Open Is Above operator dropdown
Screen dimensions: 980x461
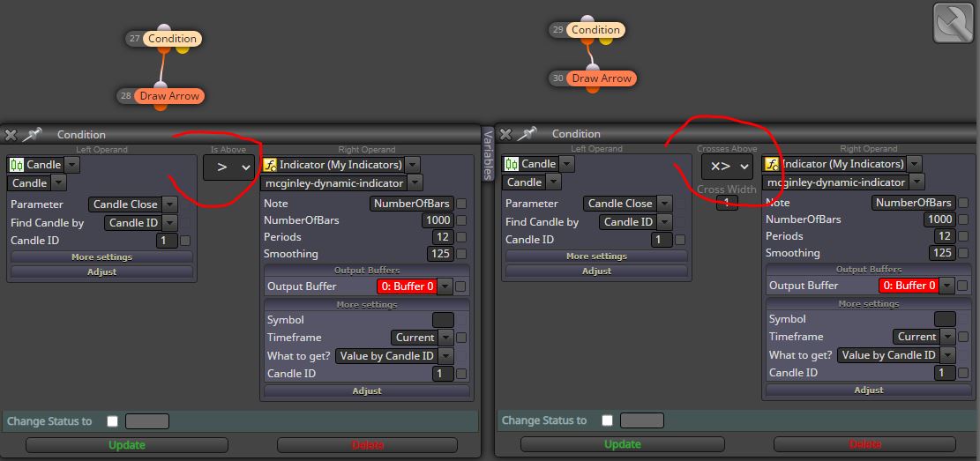[x=228, y=167]
